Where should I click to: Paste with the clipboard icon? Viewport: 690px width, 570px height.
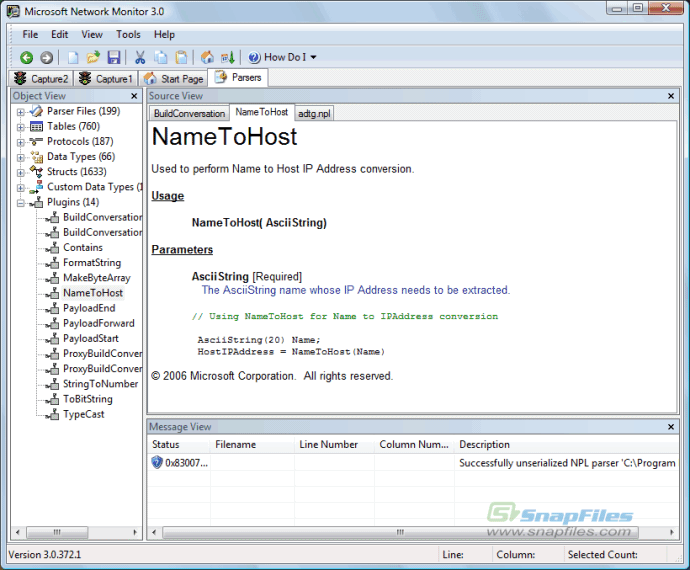pos(181,57)
